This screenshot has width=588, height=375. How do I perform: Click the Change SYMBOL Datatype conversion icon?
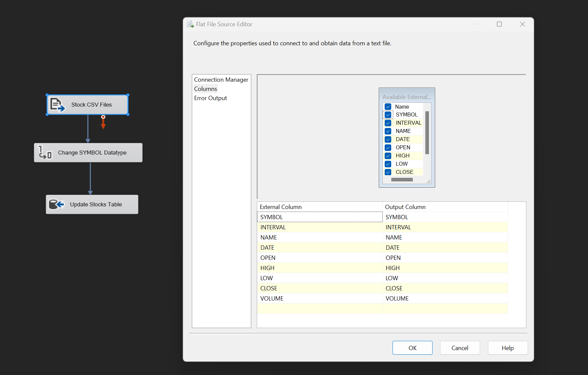45,153
